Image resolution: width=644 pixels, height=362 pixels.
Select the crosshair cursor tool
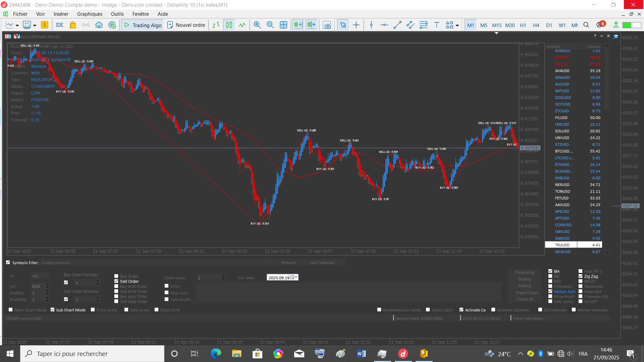pos(356,25)
